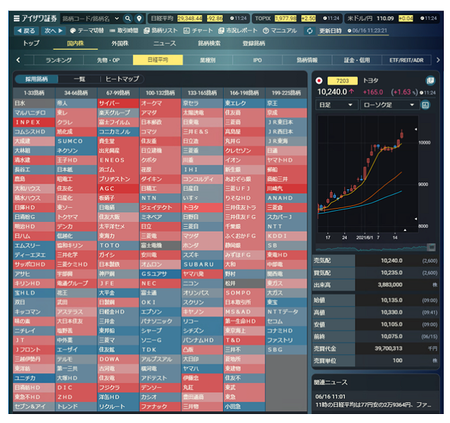Image resolution: width=450 pixels, height=423 pixels.
Task: Click the circular refresh icon
Action: pyautogui.click(x=309, y=31)
